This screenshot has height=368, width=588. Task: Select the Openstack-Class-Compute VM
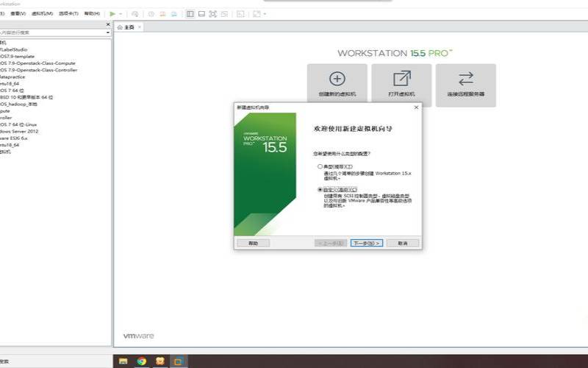[37, 63]
